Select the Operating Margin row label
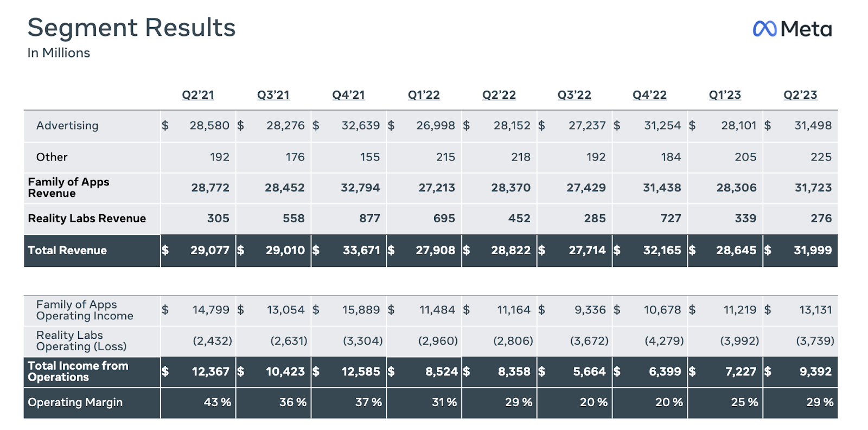The image size is (868, 430). click(x=75, y=402)
